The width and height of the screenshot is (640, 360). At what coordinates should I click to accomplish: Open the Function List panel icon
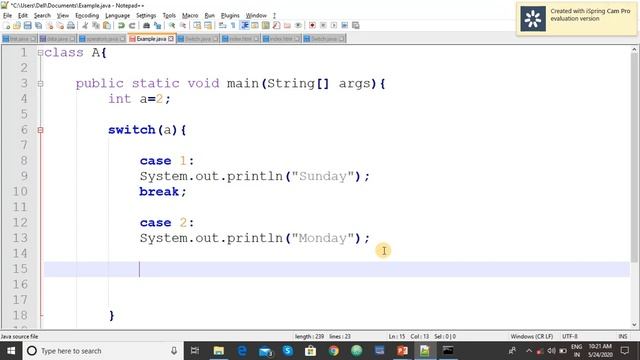276,25
